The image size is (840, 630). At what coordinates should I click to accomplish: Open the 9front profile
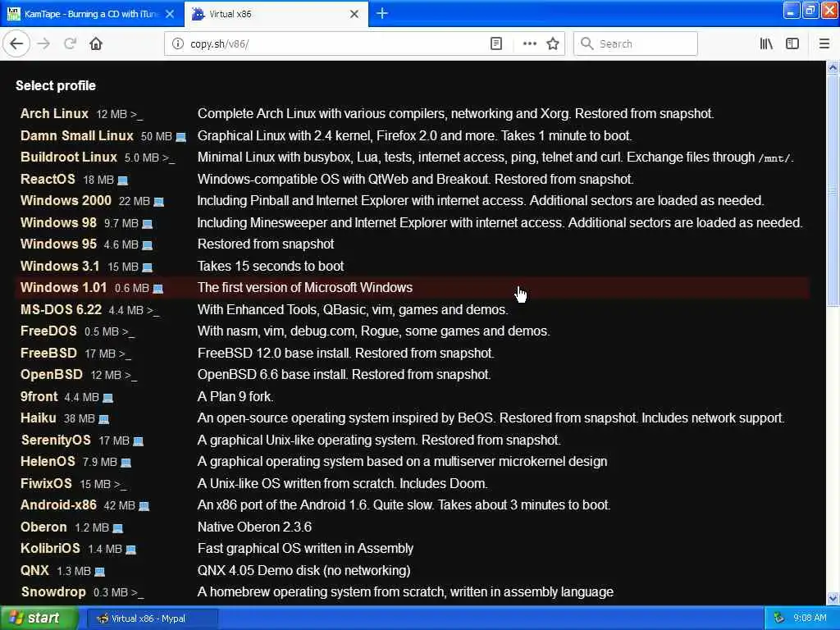(x=39, y=396)
